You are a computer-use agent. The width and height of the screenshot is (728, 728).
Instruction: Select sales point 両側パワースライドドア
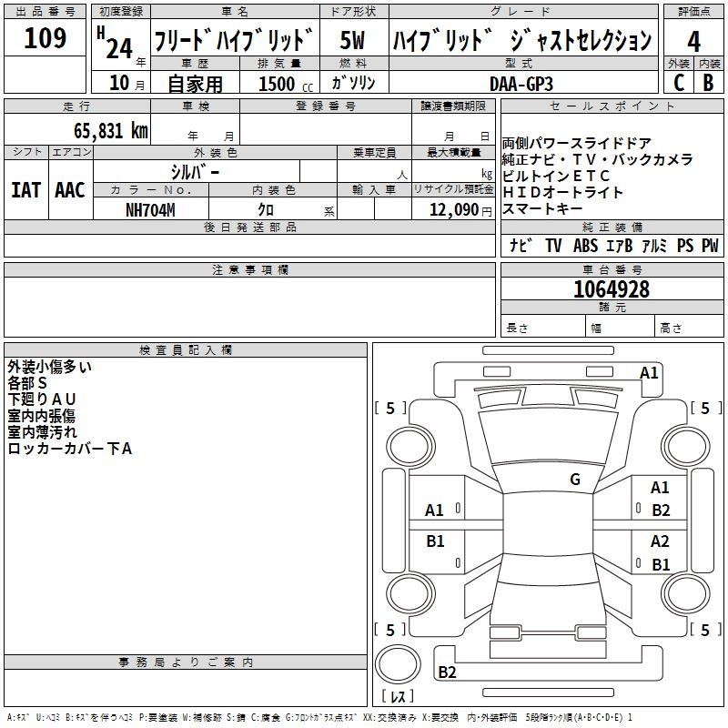pos(577,143)
